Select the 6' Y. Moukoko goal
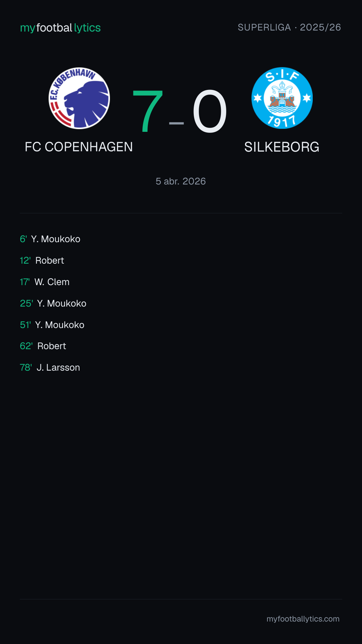The image size is (362, 644). tap(50, 239)
